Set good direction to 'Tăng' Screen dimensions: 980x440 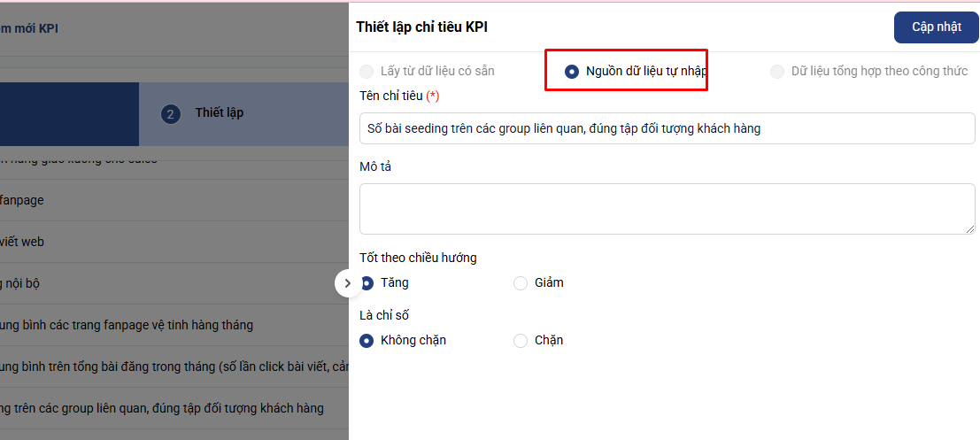coord(367,283)
